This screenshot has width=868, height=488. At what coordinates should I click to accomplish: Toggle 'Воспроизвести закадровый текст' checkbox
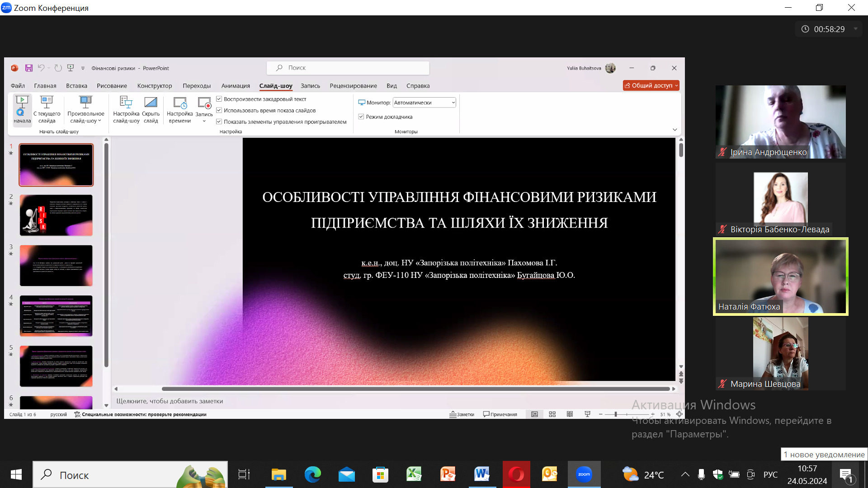coord(219,99)
